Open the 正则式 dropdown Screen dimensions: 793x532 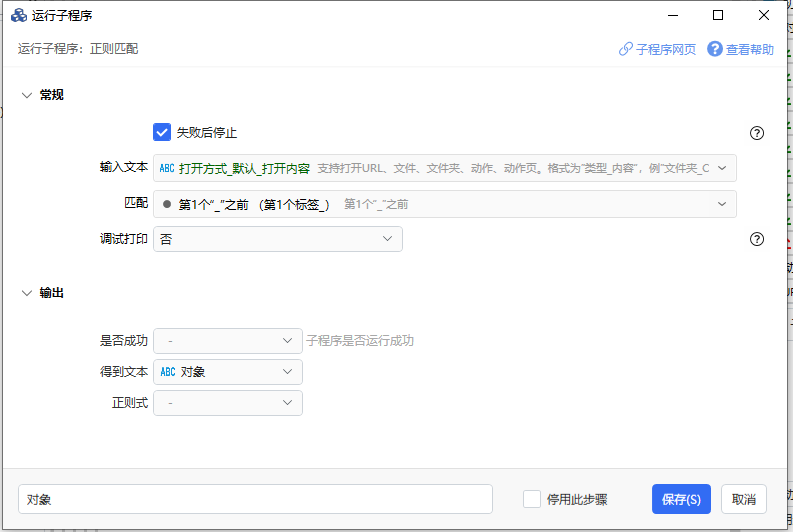coord(227,403)
